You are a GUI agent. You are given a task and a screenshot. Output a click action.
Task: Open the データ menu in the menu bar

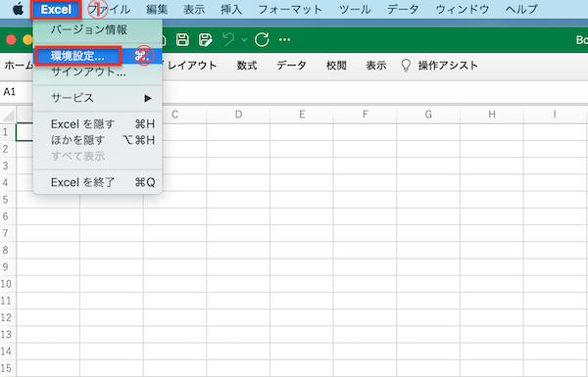point(403,10)
